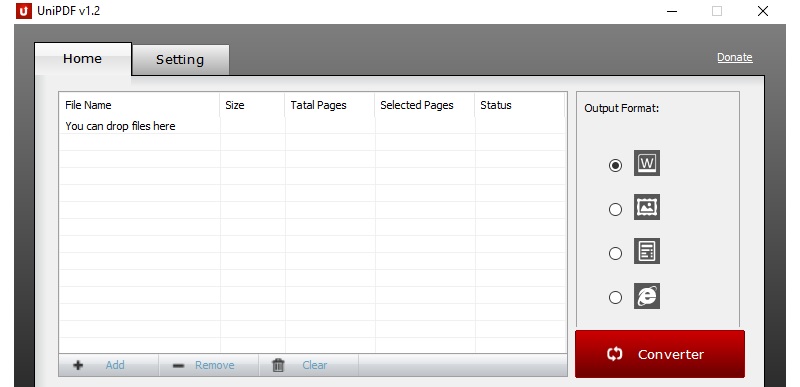800x387 pixels.
Task: Click the Add text label
Action: point(115,365)
